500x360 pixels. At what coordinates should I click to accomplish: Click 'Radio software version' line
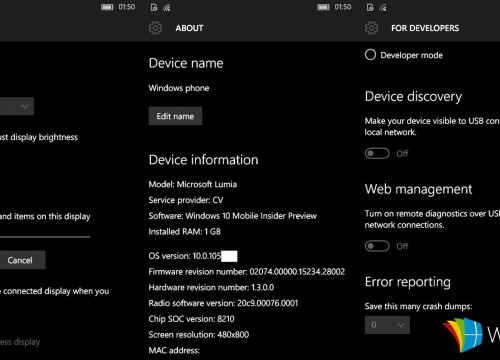tap(223, 303)
